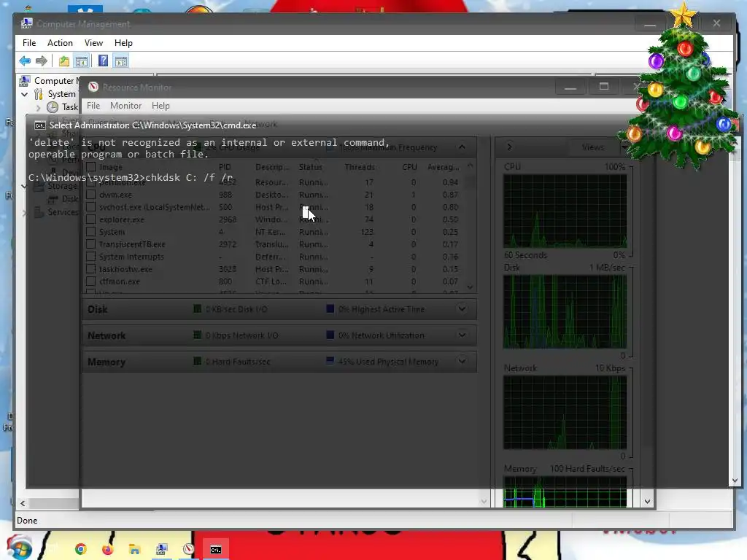The height and width of the screenshot is (560, 747).
Task: Collapse the System Tools tree node
Action: [x=24, y=94]
